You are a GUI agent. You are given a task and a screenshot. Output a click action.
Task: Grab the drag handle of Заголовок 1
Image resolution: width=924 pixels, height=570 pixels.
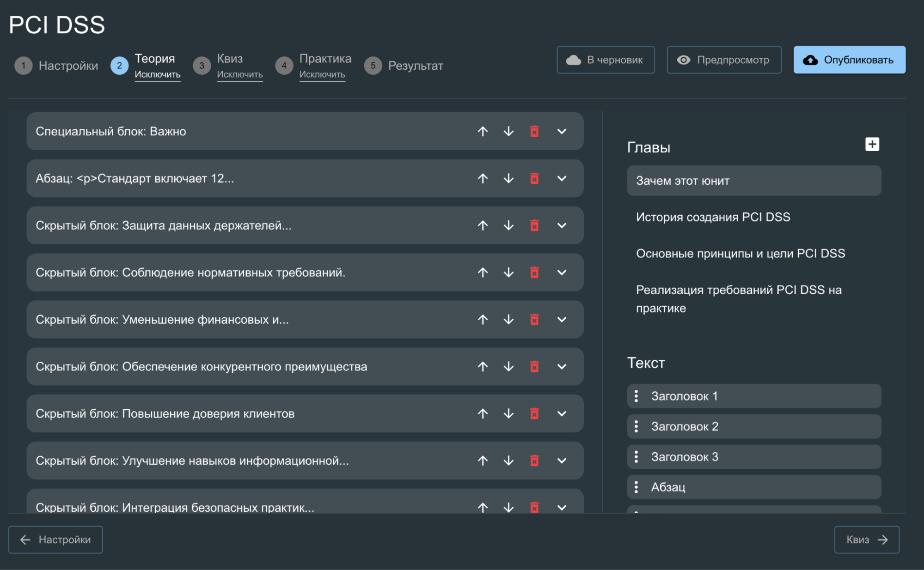(x=636, y=396)
